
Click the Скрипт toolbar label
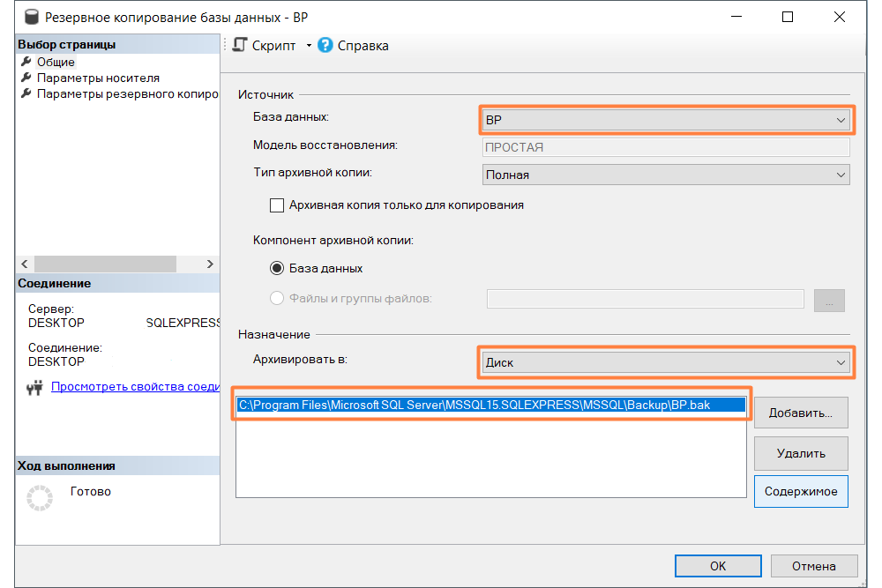(273, 46)
